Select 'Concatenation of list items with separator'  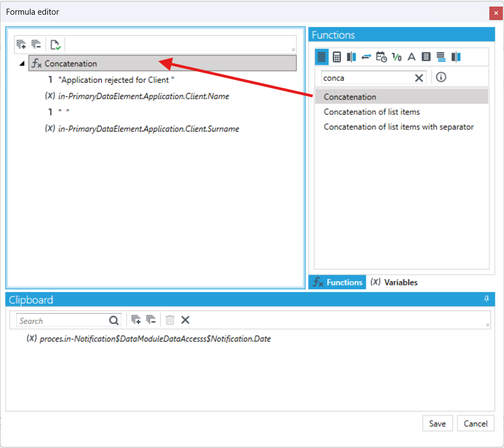pos(399,127)
